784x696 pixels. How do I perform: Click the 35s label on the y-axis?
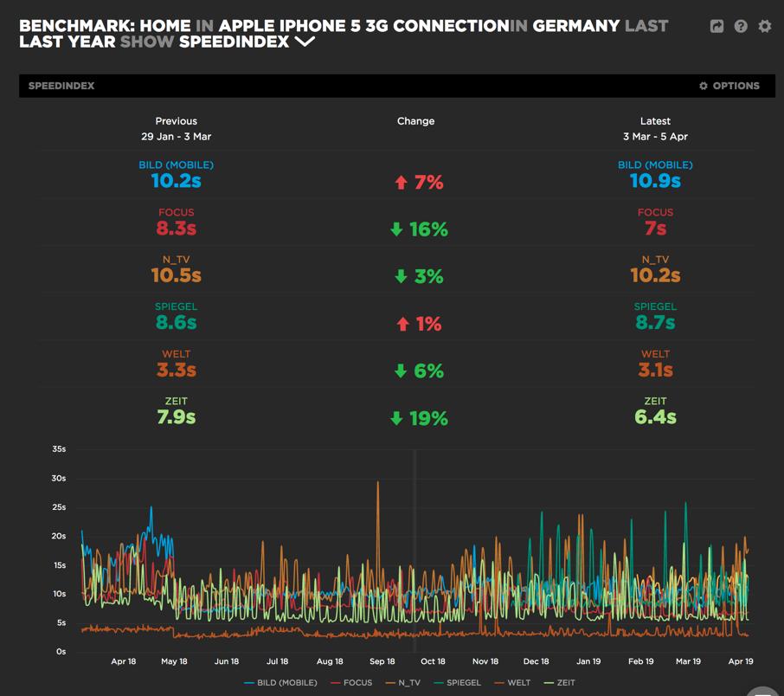pos(59,449)
